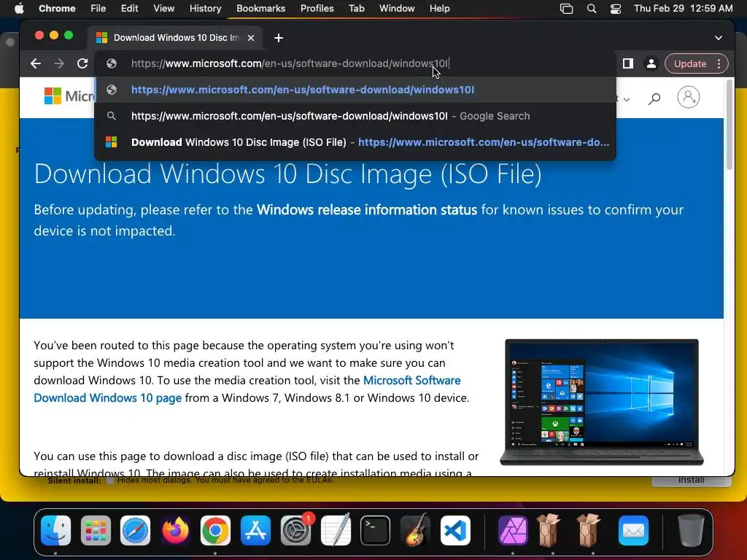
Task: Go back using the browser back arrow
Action: (x=36, y=63)
